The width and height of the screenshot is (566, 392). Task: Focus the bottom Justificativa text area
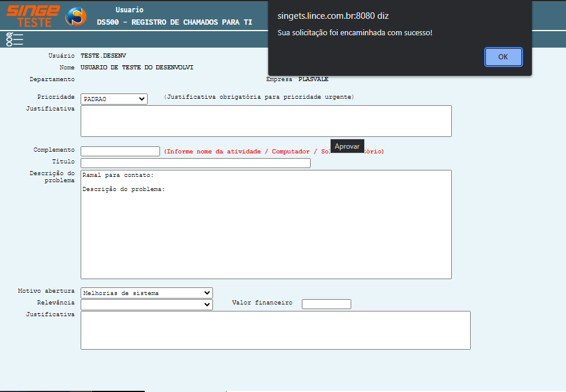tap(275, 330)
